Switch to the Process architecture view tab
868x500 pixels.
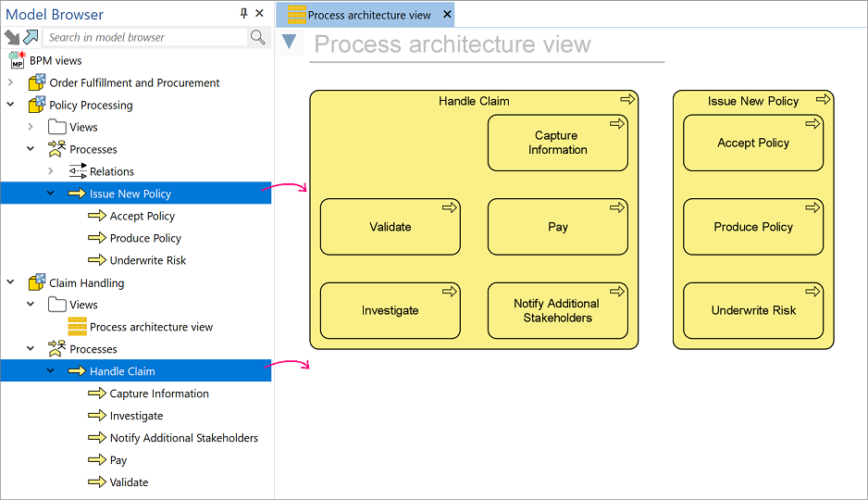pyautogui.click(x=368, y=15)
